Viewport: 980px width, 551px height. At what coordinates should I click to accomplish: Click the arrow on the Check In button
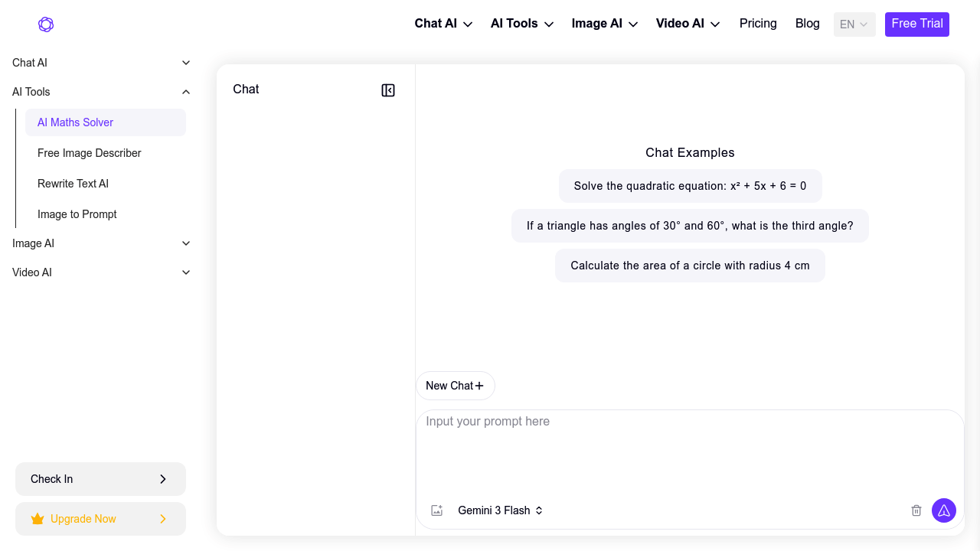[x=163, y=478]
